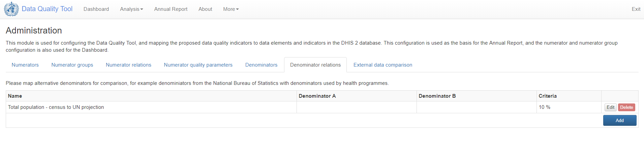Switch to the Denominators tab
644x142 pixels.
coord(261,65)
